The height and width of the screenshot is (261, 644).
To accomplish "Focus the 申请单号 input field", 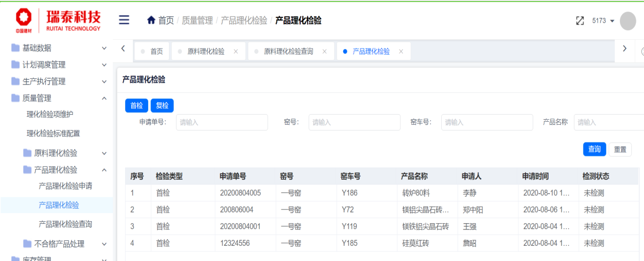I will 222,122.
